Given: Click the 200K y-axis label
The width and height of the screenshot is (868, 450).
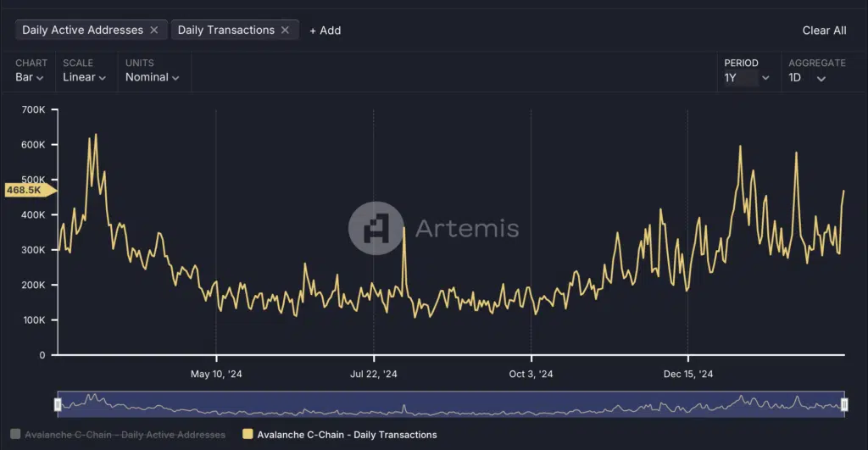Looking at the screenshot, I should (x=34, y=285).
